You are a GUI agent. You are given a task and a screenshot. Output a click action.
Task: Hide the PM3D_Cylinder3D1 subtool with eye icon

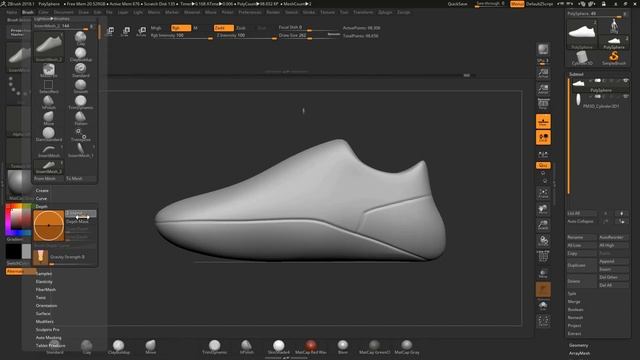tap(625, 97)
